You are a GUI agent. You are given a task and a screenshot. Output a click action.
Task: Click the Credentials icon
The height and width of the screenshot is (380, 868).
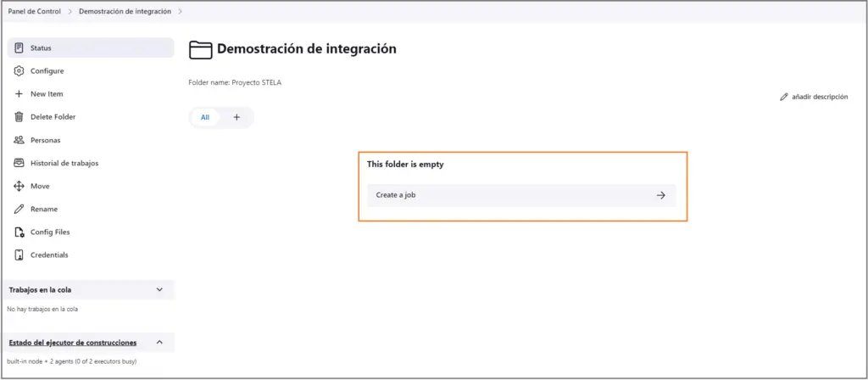[x=19, y=254]
